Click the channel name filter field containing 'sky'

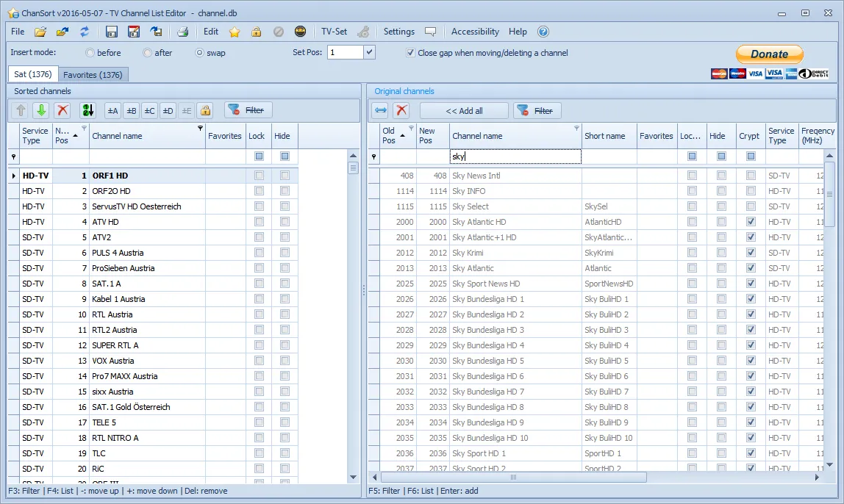coord(515,156)
